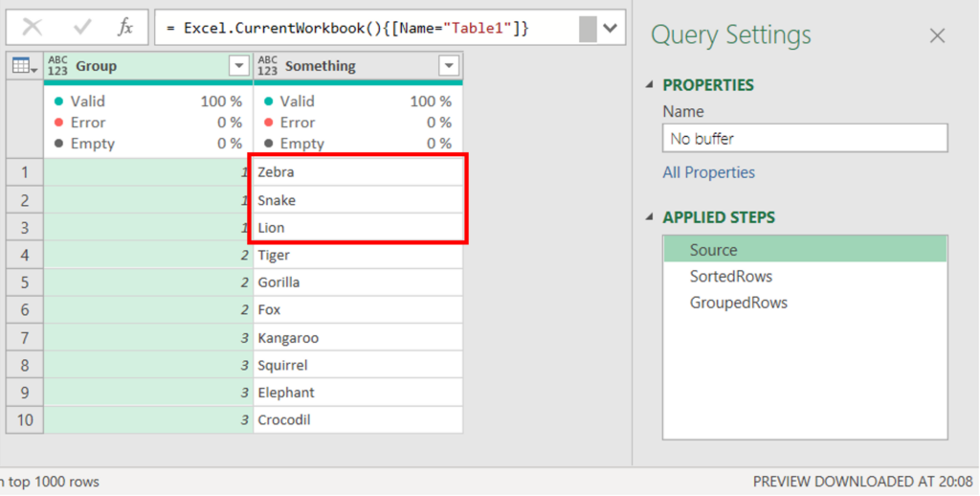Screen dimensions: 980x496
Task: Click Error 0 % in Something column profile
Action: point(358,122)
